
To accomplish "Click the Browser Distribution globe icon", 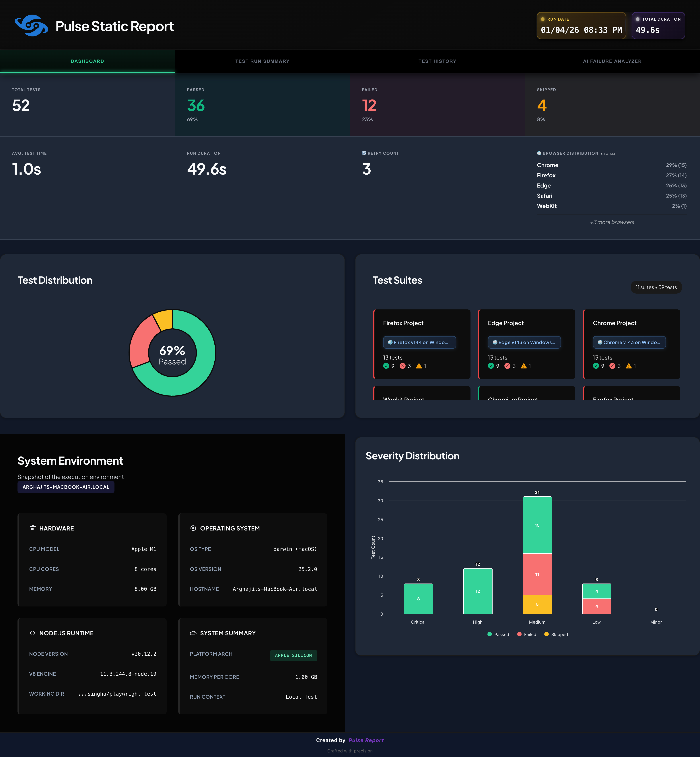I will pos(539,153).
